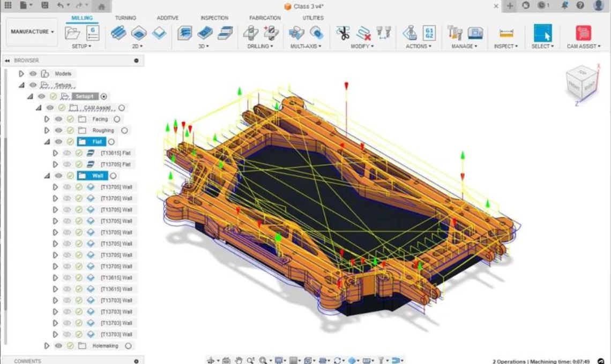Click the Measure icon in Inspect
Viewport: 611px width, 364px height.
[506, 33]
